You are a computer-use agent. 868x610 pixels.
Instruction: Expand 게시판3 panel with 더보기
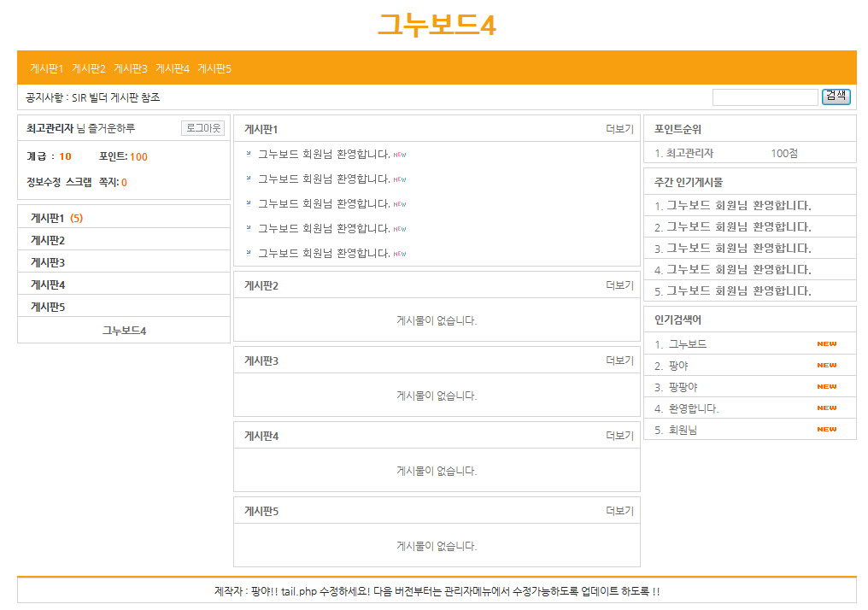[619, 361]
